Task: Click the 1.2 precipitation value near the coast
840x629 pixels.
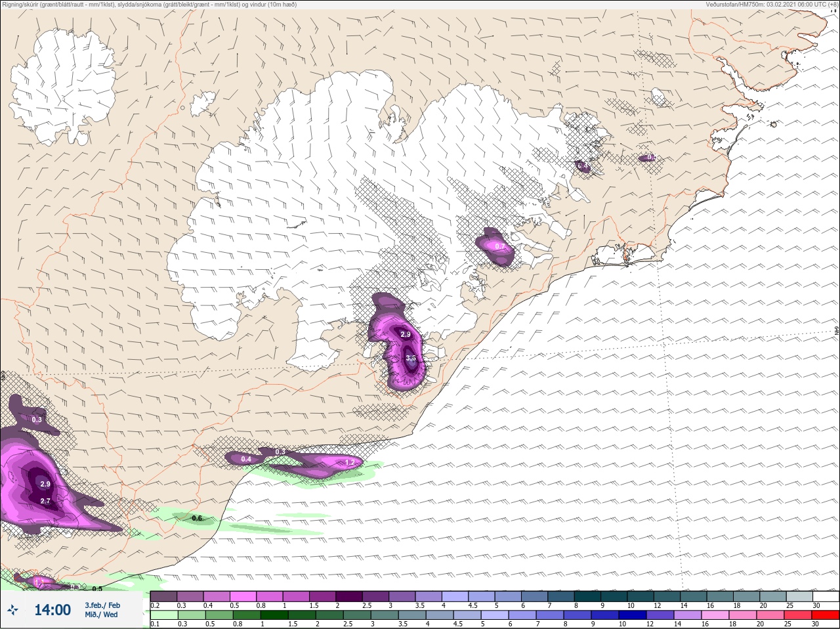Action: 350,463
